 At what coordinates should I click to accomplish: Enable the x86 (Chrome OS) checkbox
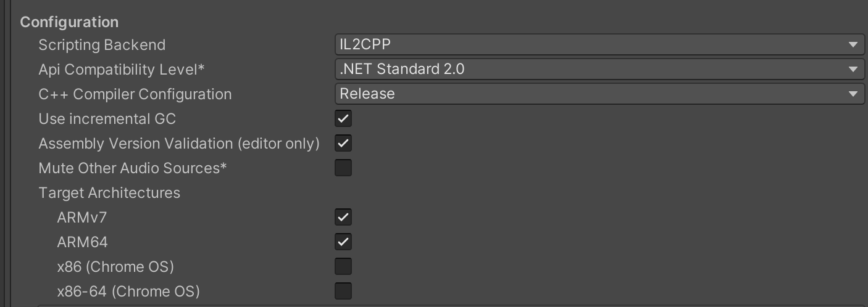pos(343,266)
